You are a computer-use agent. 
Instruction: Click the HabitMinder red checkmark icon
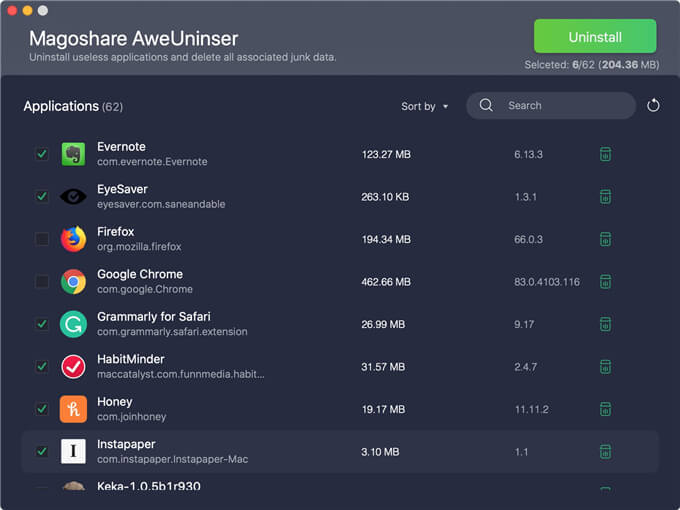tap(73, 366)
